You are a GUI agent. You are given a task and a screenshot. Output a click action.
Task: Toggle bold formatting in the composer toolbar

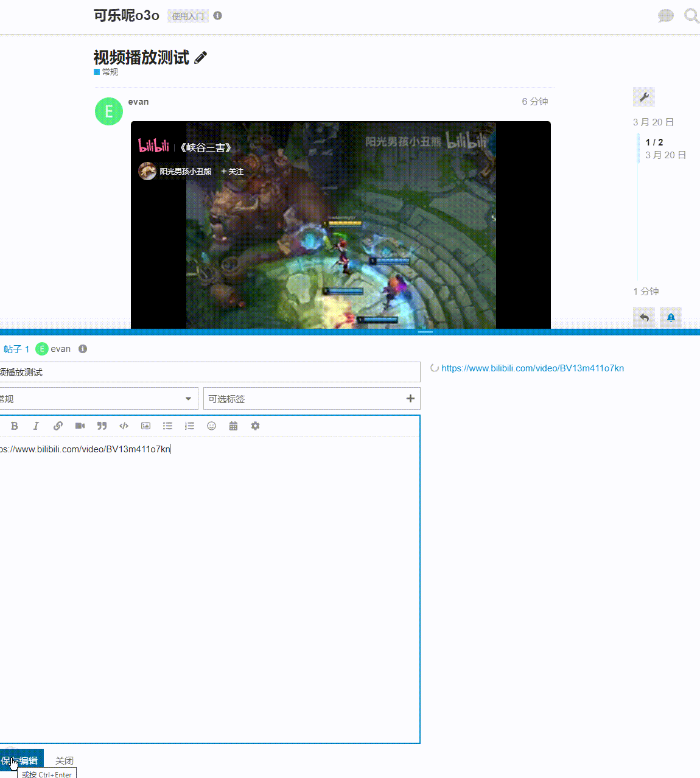point(15,426)
